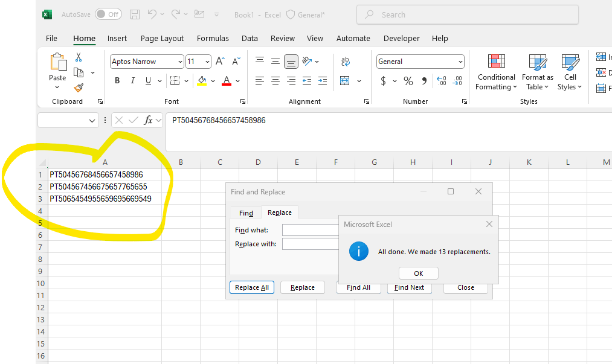Click the yellow fill color swatch

coord(202,81)
